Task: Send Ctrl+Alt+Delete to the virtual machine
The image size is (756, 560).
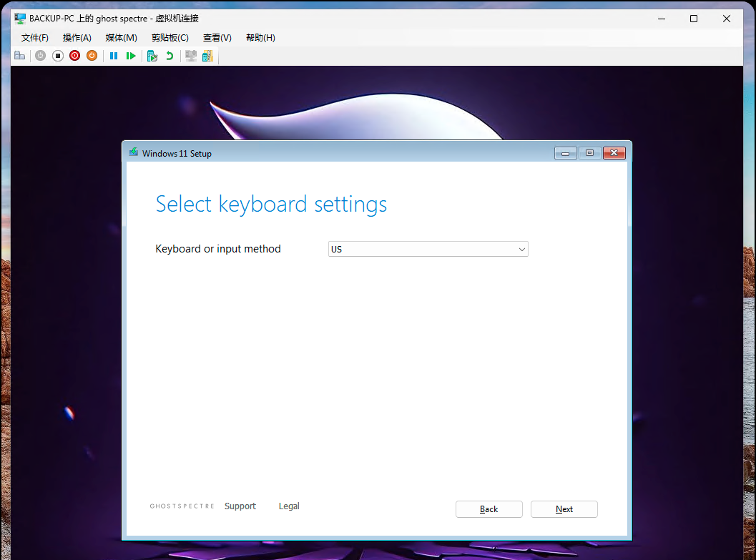Action: (x=19, y=55)
